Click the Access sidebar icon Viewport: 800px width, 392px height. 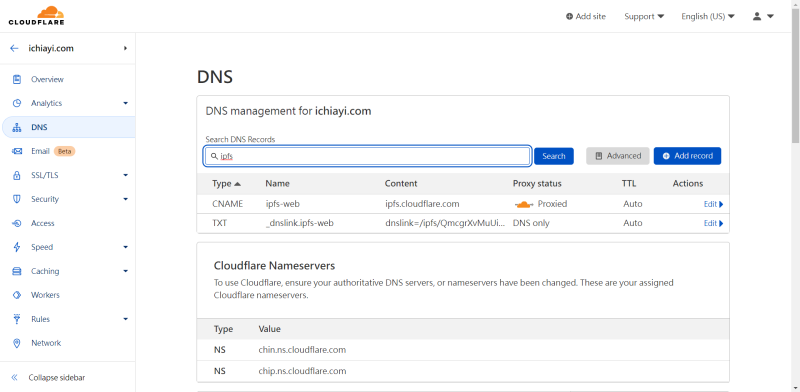coord(17,223)
